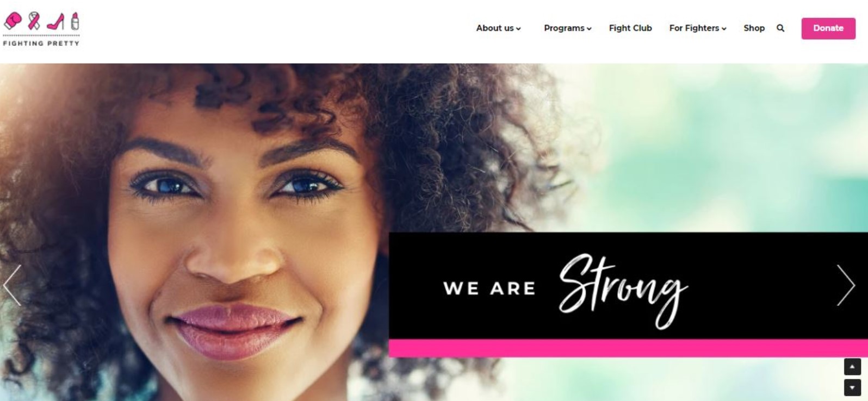Click the pink boxing glove logo icon

(13, 21)
